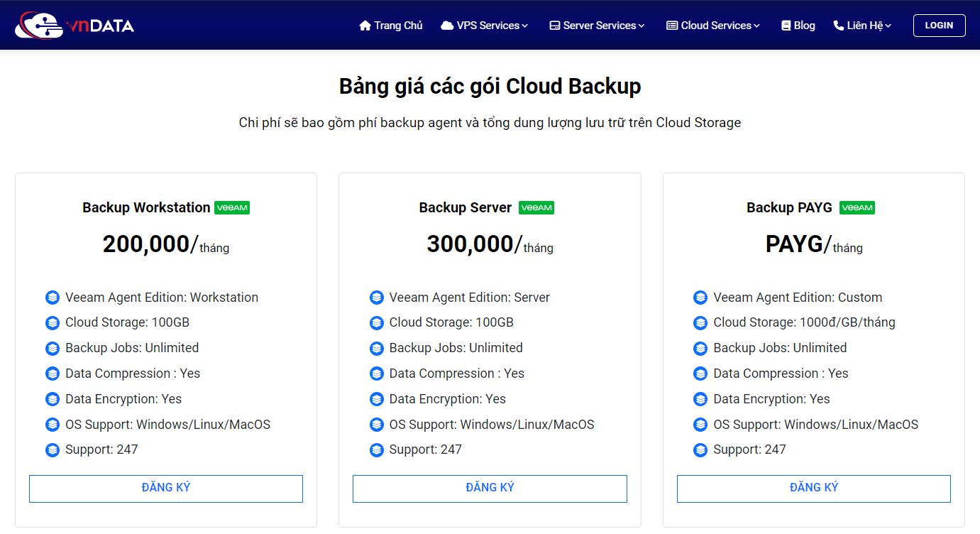Click ĐĂNG KÝ for Backup PAYG
Image resolution: width=980 pixels, height=534 pixels.
tap(814, 489)
